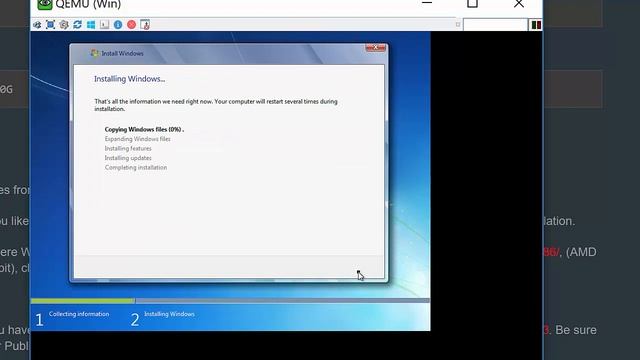Click the blue refresh arrows icon
Image resolution: width=640 pixels, height=360 pixels.
tap(78, 25)
